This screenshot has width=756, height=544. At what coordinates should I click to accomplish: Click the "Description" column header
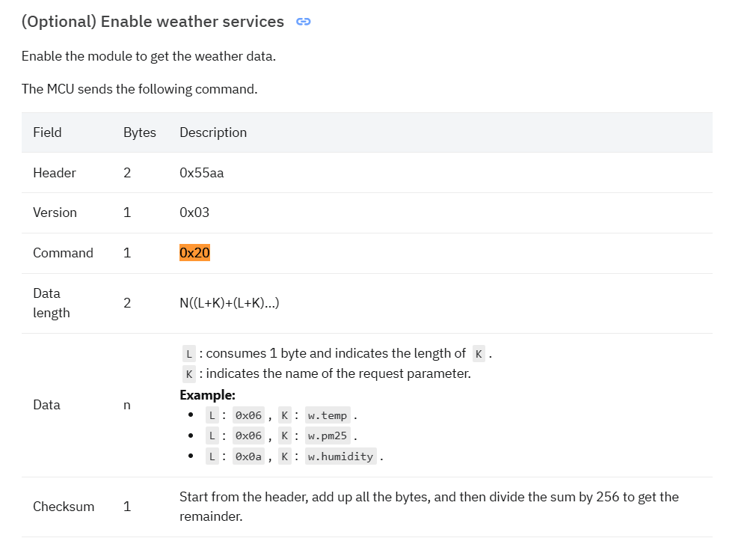pyautogui.click(x=213, y=132)
